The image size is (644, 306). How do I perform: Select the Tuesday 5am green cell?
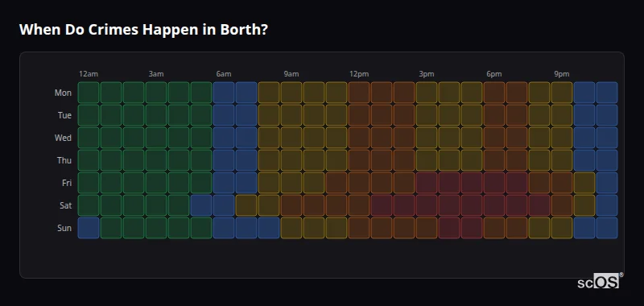coord(201,115)
